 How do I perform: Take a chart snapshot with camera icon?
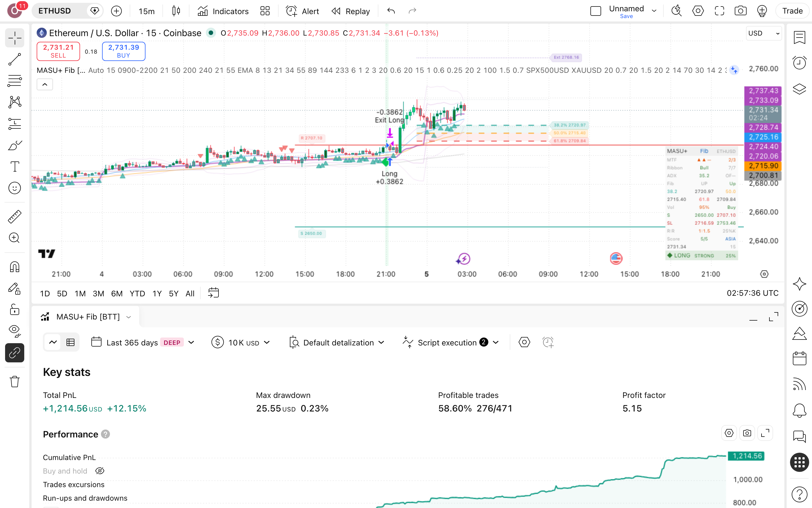pos(741,11)
